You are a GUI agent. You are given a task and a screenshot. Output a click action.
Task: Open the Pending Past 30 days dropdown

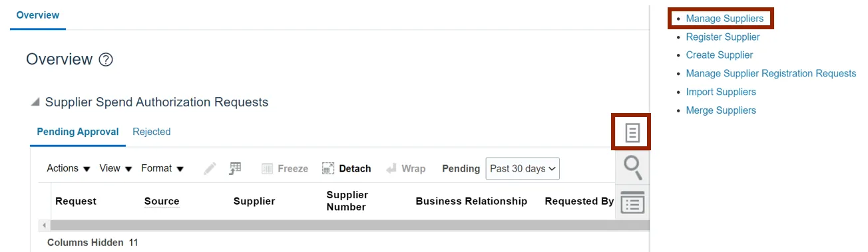point(523,169)
